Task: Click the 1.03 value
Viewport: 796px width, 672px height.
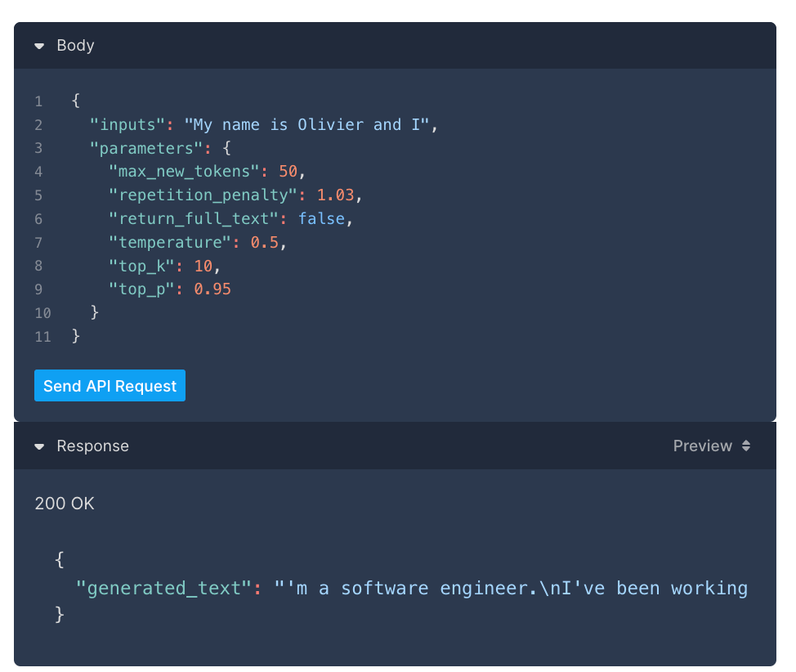Action: pos(335,195)
